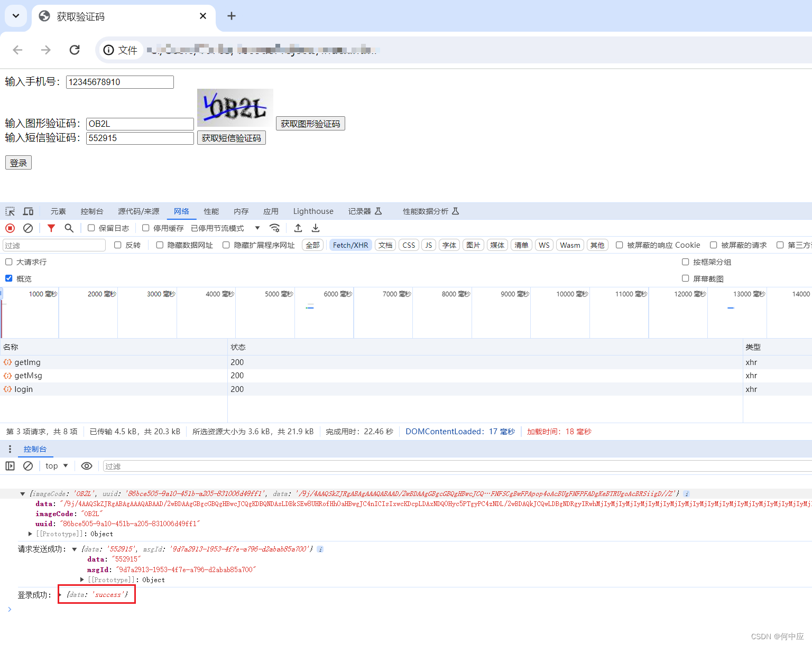
Task: Switch to the 元素 DevTools tab
Action: coord(58,211)
